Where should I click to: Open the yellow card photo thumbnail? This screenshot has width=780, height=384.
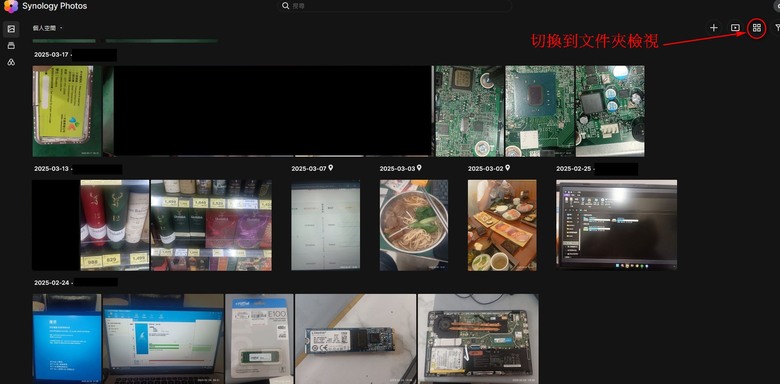click(67, 111)
